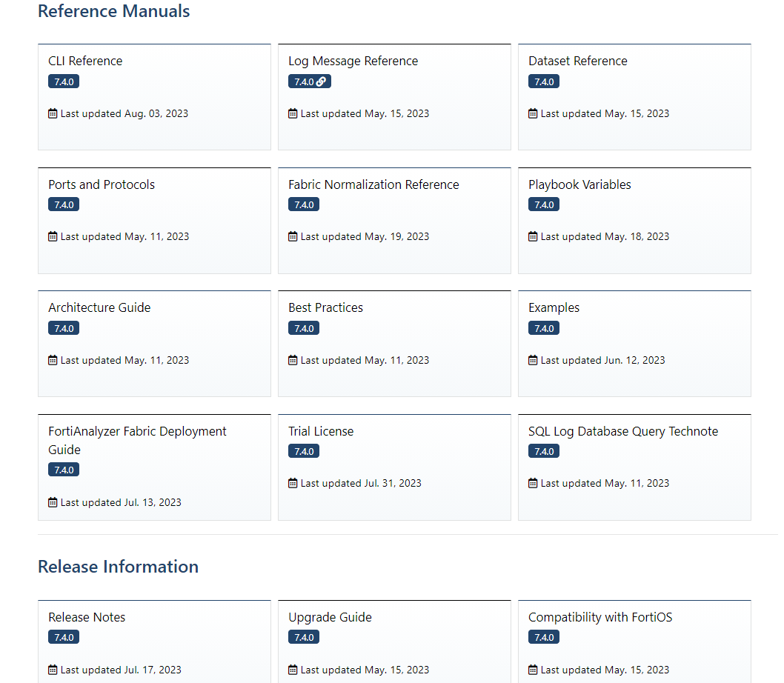Open Fabric Normalization Reference title
Image resolution: width=784 pixels, height=683 pixels.
(373, 184)
